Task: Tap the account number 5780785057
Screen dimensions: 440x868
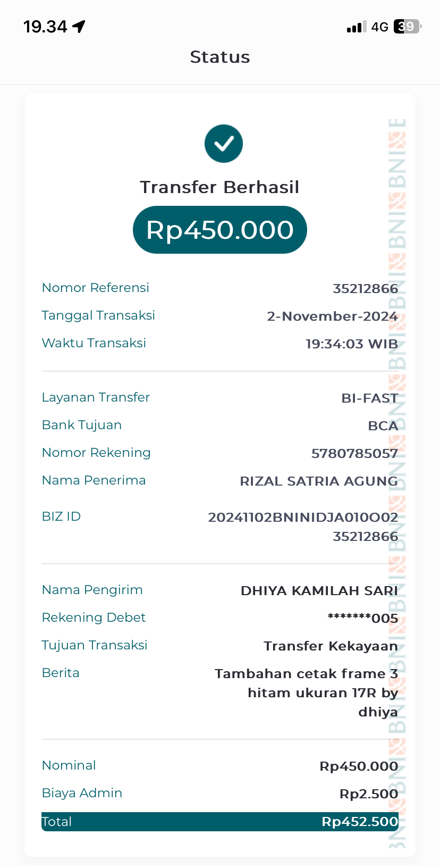Action: coord(354,454)
